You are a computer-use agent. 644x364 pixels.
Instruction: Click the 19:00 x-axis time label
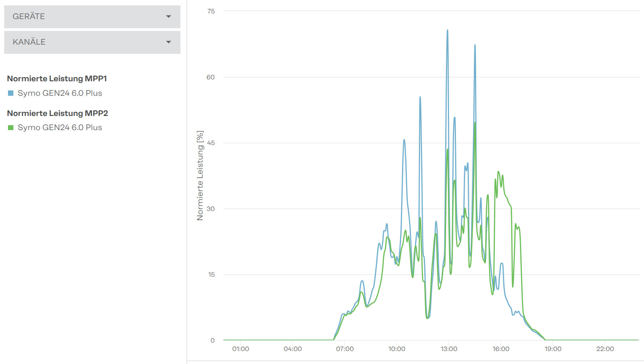(x=553, y=349)
